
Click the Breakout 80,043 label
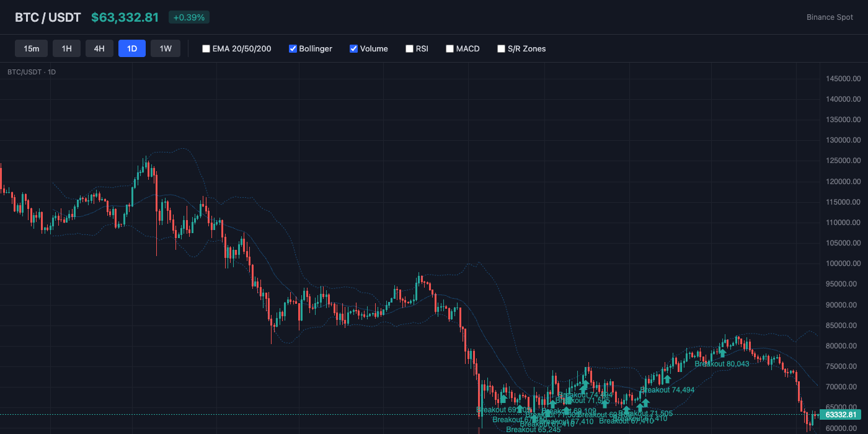pos(722,364)
